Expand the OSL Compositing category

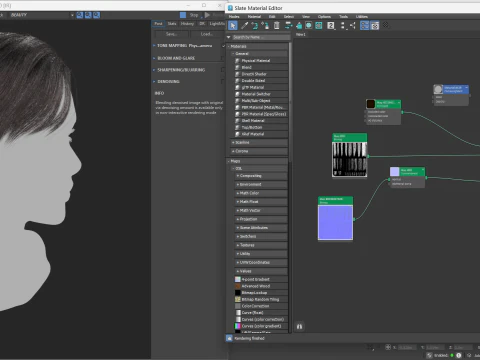(x=261, y=176)
